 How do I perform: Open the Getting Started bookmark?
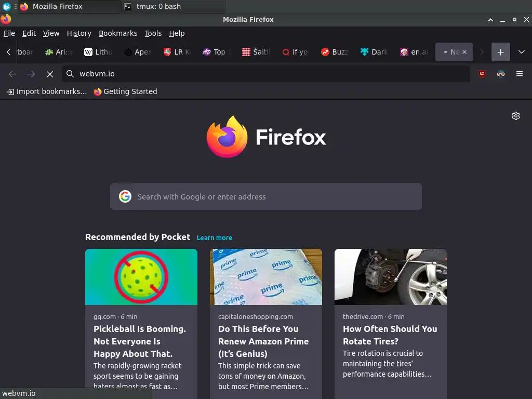tap(125, 91)
